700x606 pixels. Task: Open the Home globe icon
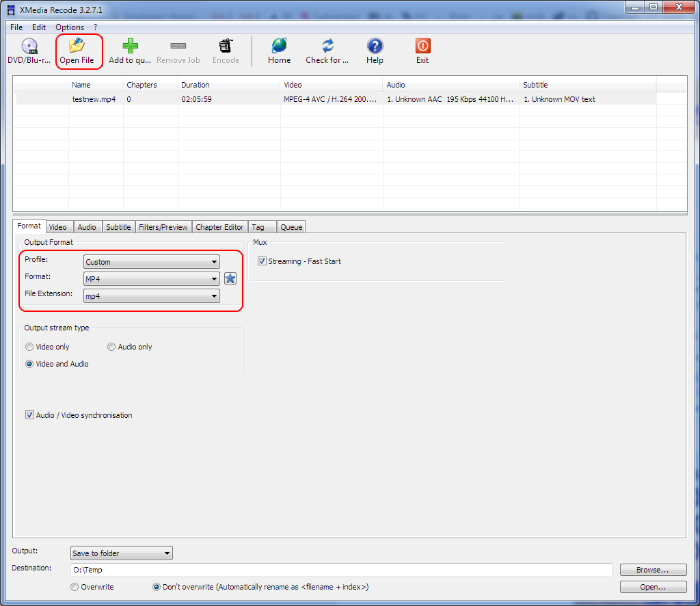pyautogui.click(x=279, y=51)
